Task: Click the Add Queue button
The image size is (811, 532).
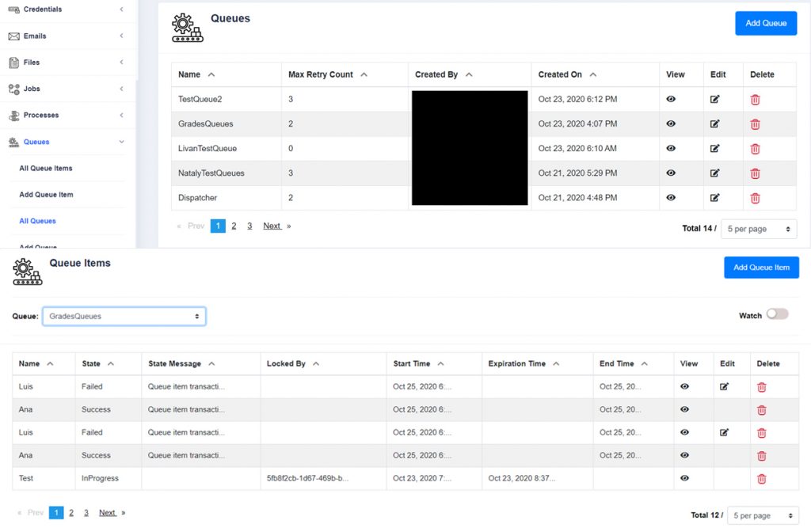Action: coord(765,23)
